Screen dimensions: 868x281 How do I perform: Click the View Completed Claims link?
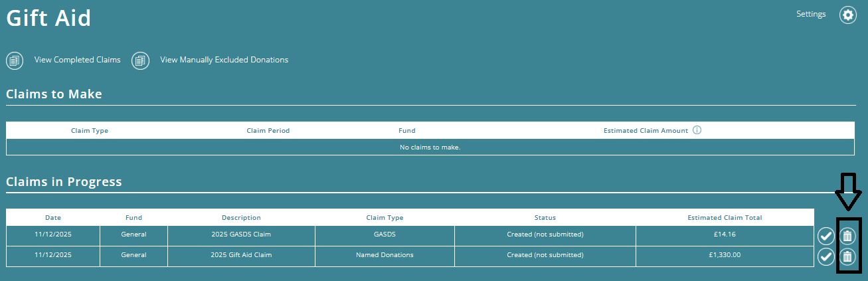tap(78, 60)
